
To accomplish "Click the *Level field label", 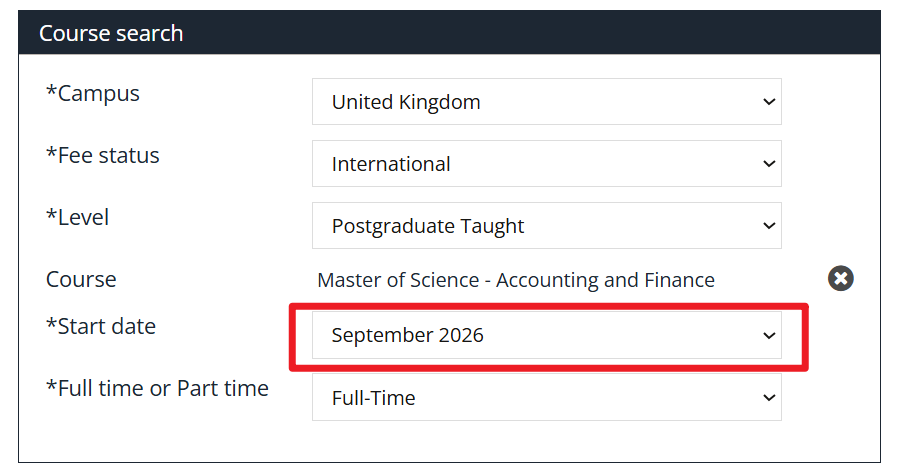I will (77, 217).
